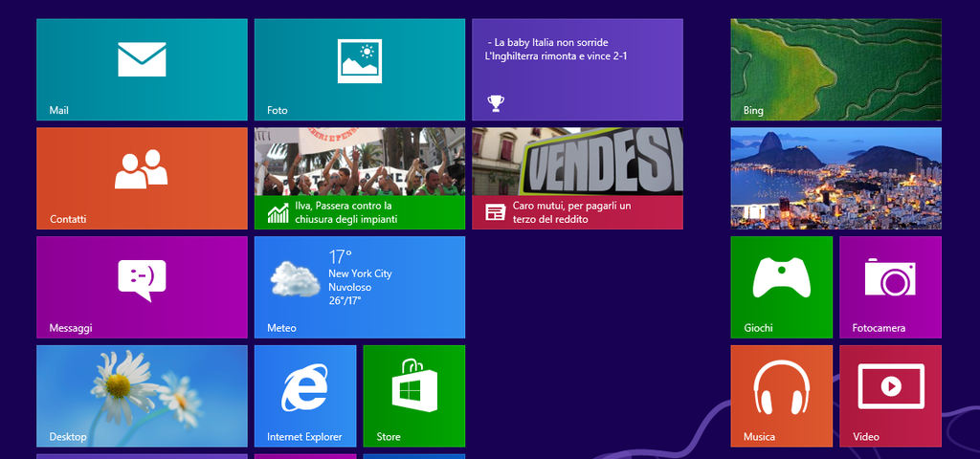
Task: Click the Giochi tile label
Action: 758,328
